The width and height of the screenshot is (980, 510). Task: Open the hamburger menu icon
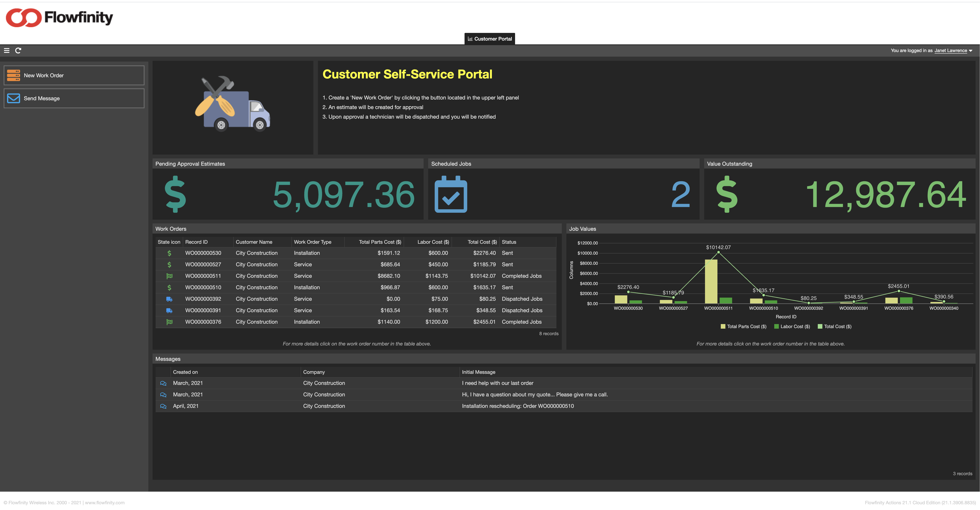pyautogui.click(x=7, y=51)
